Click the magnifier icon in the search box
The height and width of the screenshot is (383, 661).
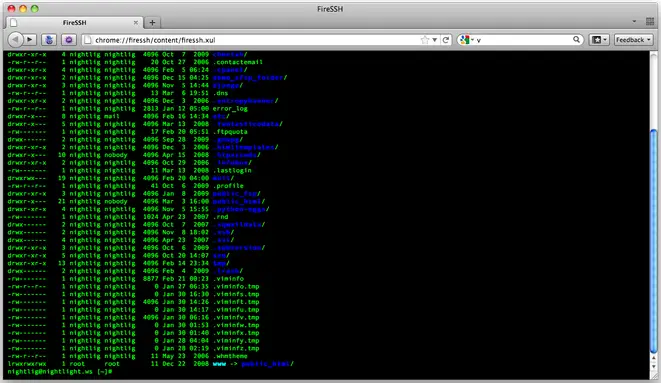[576, 39]
